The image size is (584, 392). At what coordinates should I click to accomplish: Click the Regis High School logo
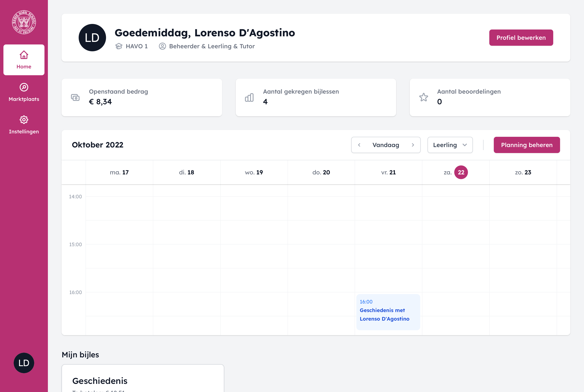click(x=24, y=22)
